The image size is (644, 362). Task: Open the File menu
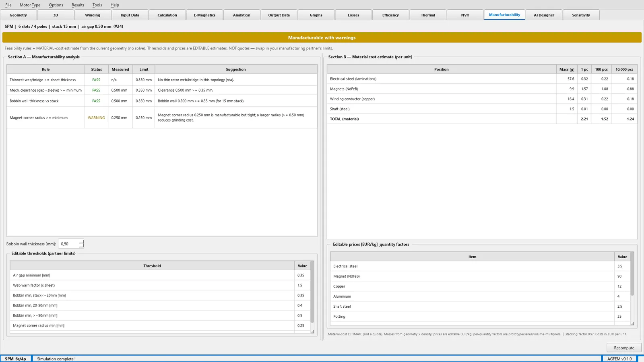coord(8,5)
